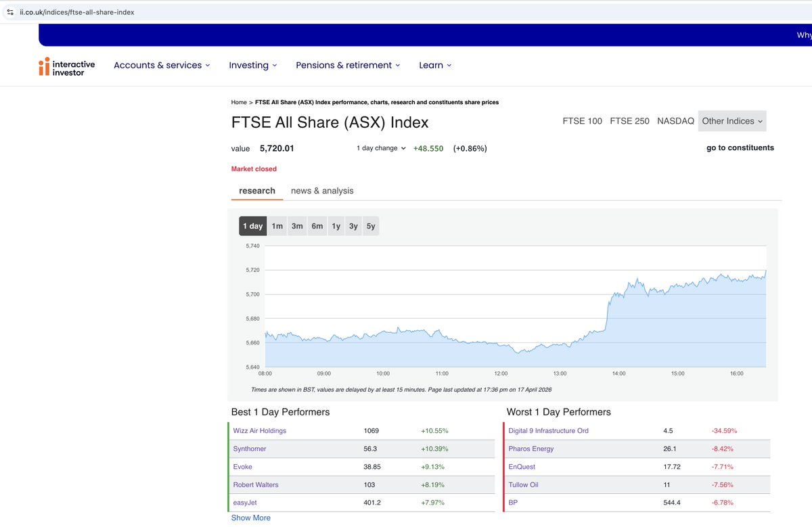The image size is (812, 527).
Task: Open Pharos Energy stock page
Action: (x=531, y=449)
